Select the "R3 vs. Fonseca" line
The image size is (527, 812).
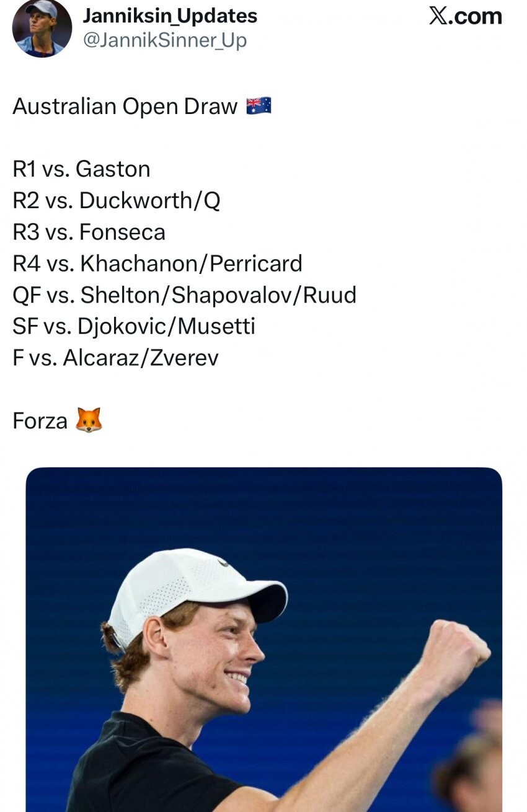89,232
